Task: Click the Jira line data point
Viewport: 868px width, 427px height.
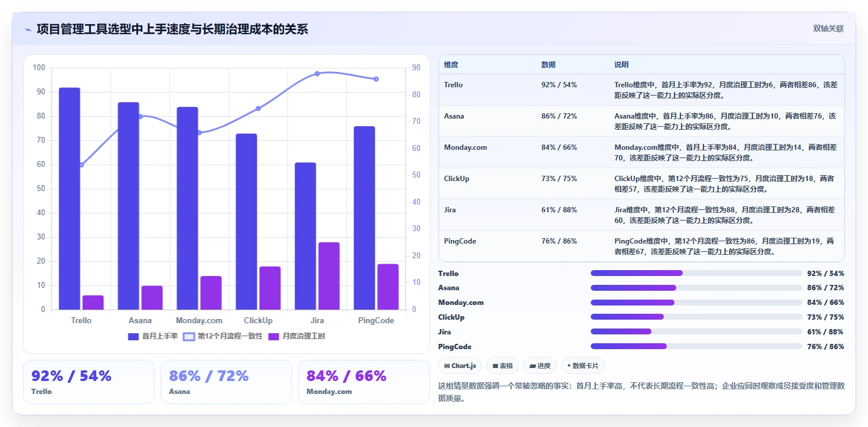Action: (317, 74)
